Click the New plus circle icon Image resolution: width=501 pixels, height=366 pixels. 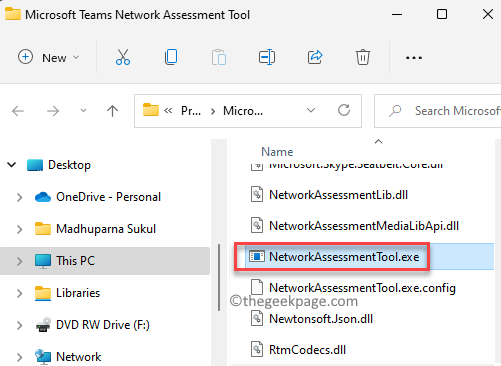pyautogui.click(x=25, y=57)
